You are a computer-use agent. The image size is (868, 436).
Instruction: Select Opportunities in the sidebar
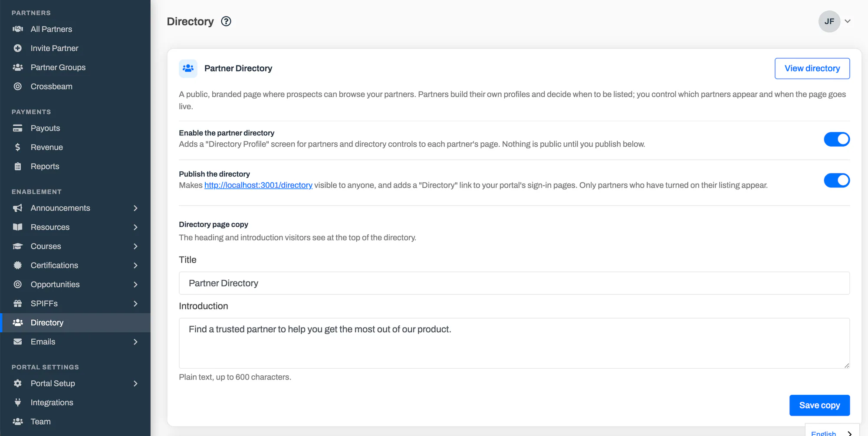coord(76,284)
